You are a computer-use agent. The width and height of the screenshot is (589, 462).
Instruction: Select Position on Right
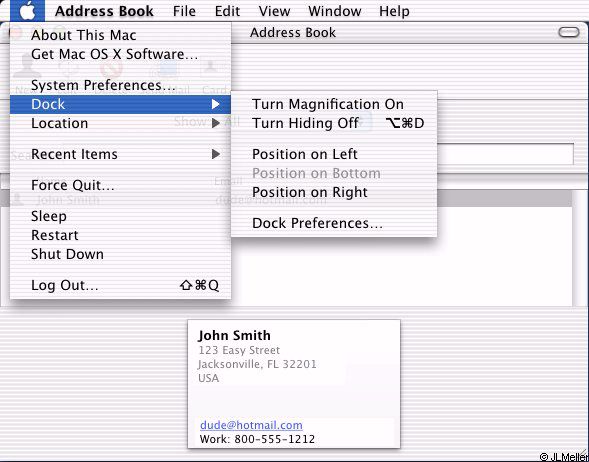tap(334, 192)
